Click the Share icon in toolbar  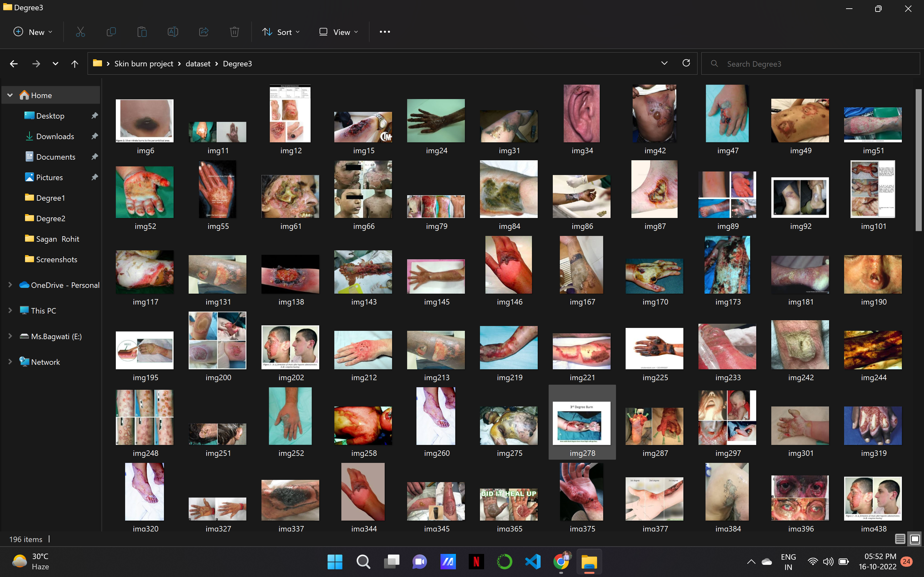tap(203, 32)
